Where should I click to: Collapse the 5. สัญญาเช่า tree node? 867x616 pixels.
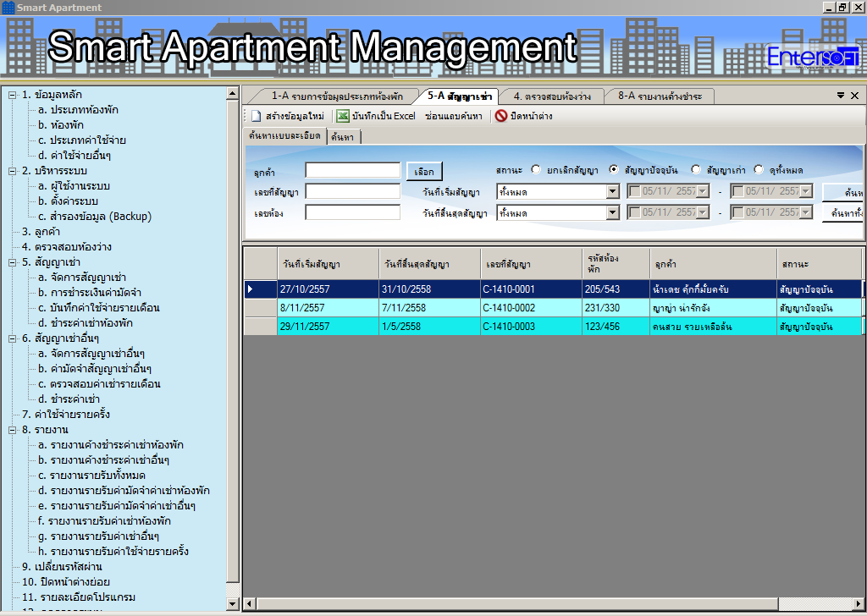tap(12, 262)
